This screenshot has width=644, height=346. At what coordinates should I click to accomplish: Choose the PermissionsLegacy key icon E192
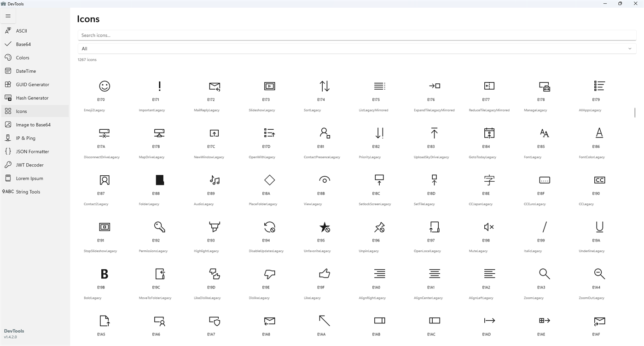click(x=160, y=227)
